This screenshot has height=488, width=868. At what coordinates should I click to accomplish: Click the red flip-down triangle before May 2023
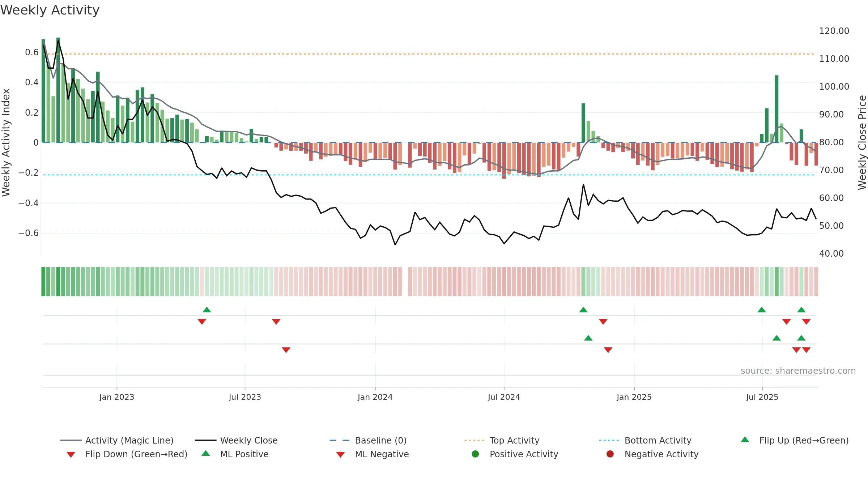(x=202, y=322)
